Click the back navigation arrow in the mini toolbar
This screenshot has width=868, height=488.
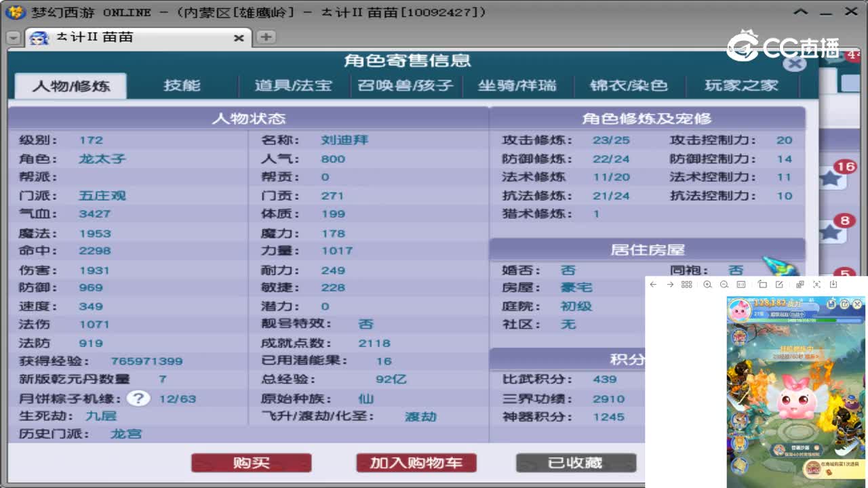(x=652, y=285)
